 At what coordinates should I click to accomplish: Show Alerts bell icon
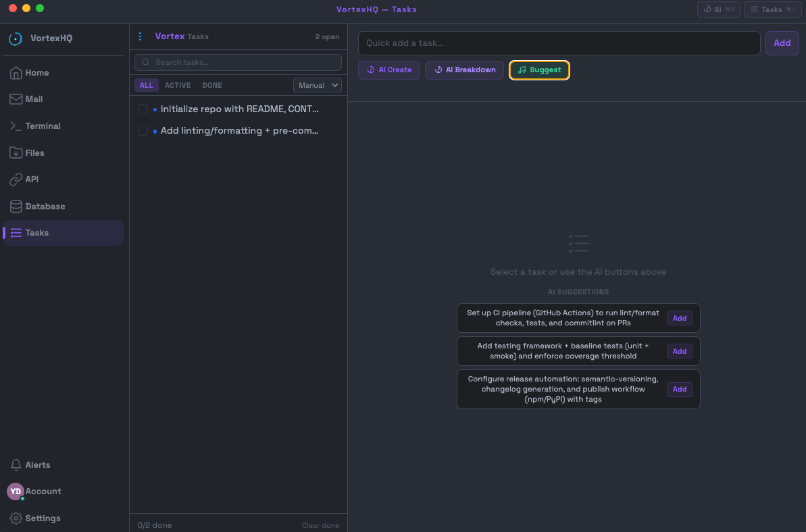click(x=16, y=465)
